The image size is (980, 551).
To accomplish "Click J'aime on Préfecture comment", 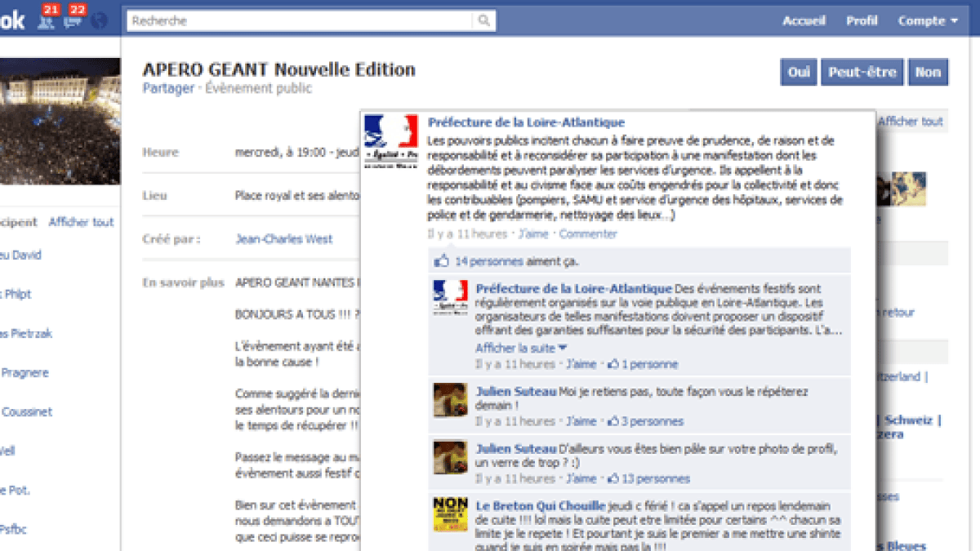I will click(581, 365).
